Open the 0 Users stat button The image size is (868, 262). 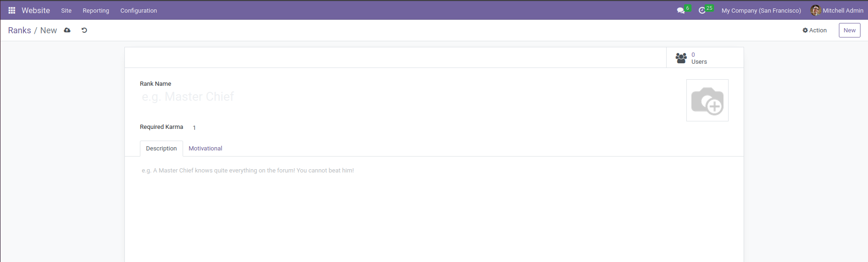pos(705,58)
